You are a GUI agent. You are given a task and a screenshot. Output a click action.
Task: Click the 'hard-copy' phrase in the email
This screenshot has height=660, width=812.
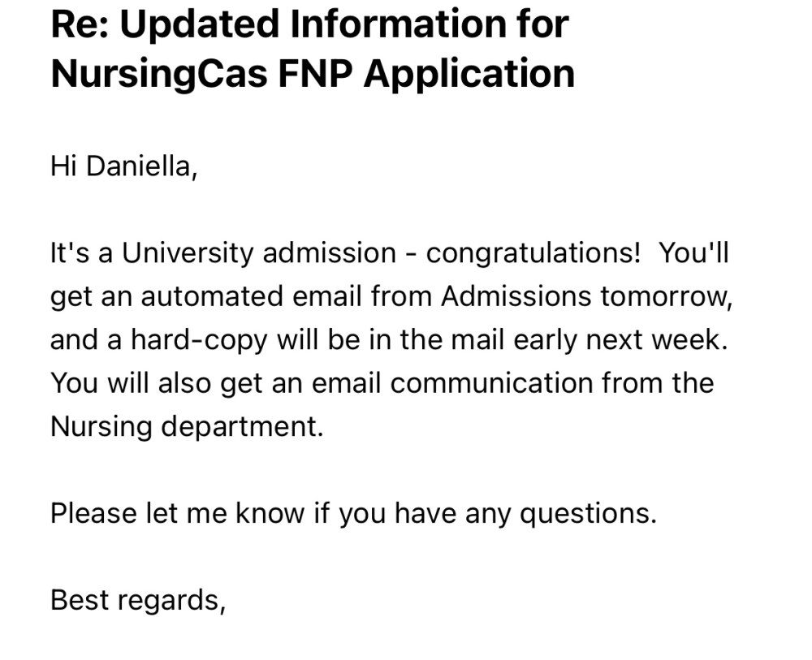pos(199,341)
